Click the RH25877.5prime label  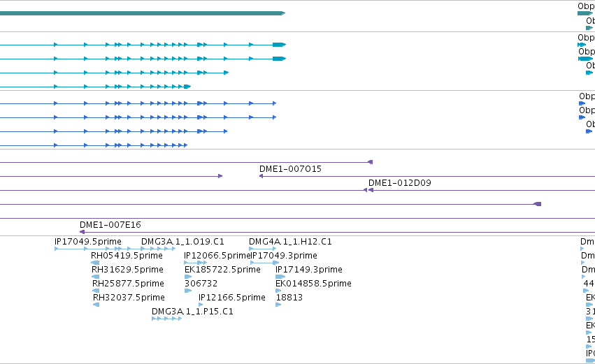click(x=128, y=284)
